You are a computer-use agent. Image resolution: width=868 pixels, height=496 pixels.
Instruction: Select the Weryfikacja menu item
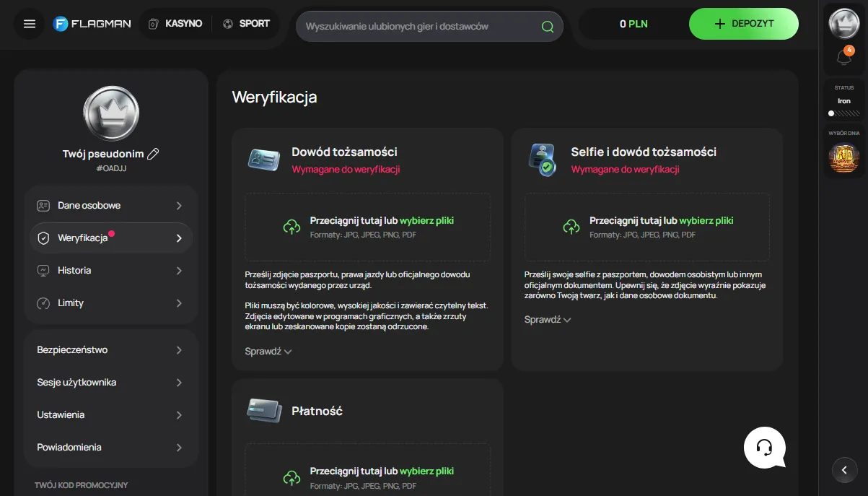pos(111,238)
